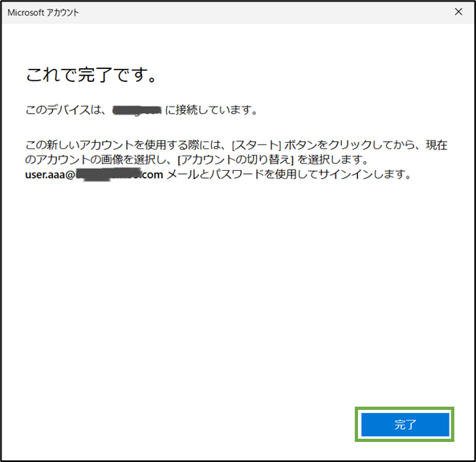Click the Microsoft アカウント window title
Viewport: 476px width, 462px height.
pos(43,13)
